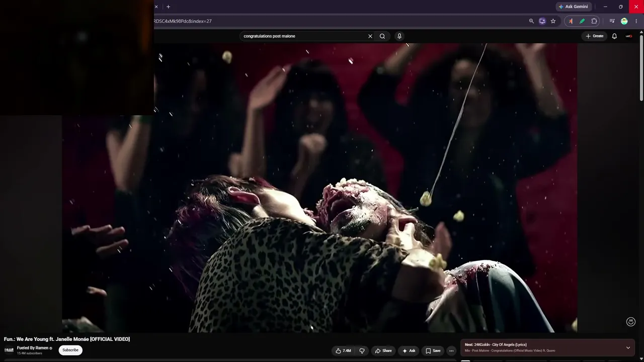This screenshot has height=362, width=644.
Task: Open a new browser tab
Action: point(168,7)
